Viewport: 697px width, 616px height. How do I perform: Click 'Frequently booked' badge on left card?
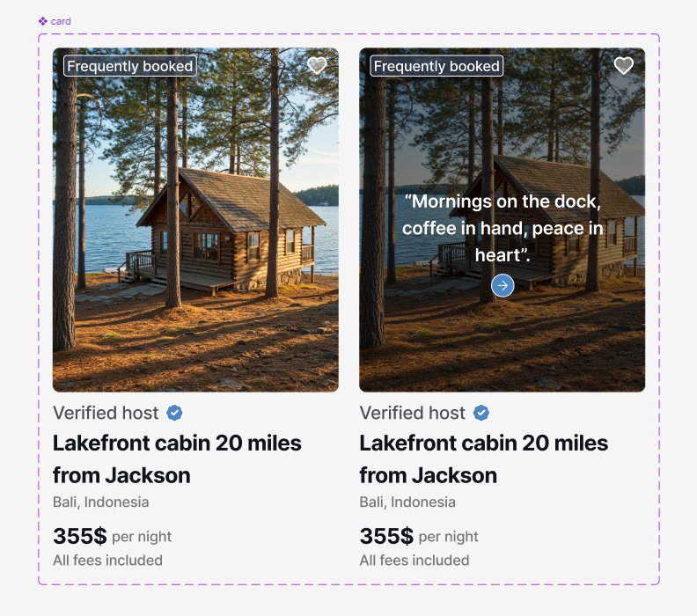tap(129, 66)
